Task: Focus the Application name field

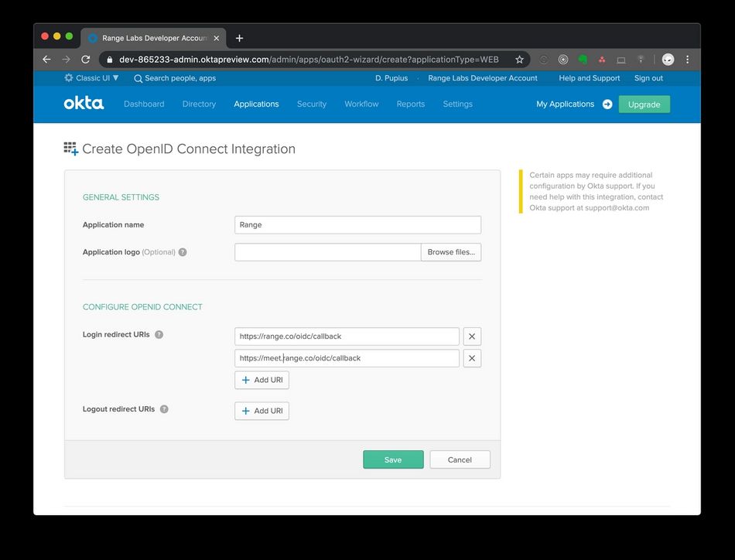Action: [357, 225]
